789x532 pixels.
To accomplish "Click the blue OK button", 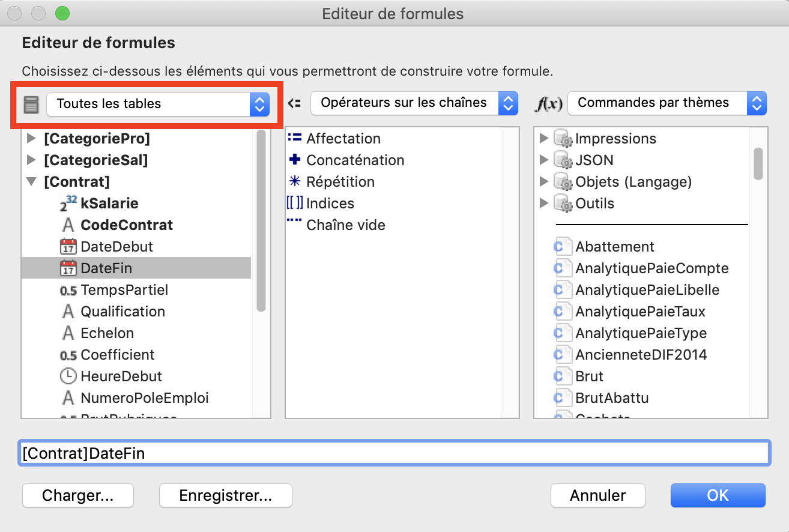I will 718,495.
